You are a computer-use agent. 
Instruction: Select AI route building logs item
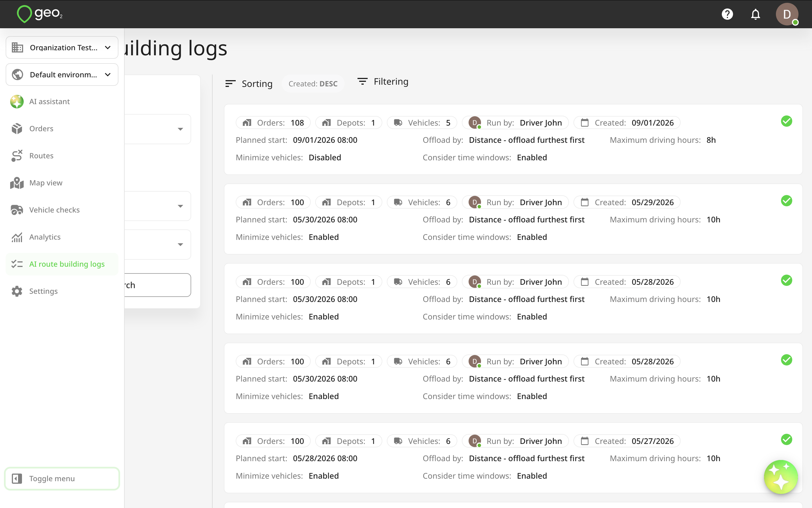pyautogui.click(x=62, y=264)
